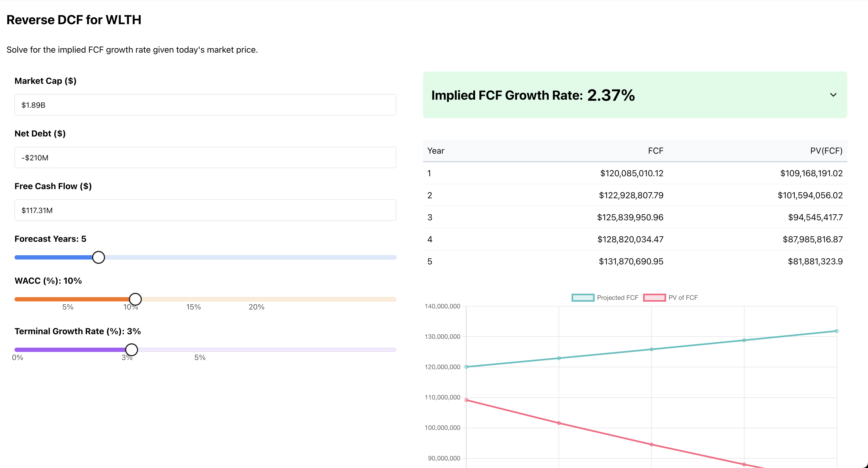This screenshot has height=468, width=868.
Task: Toggle the Projected FCF series in the chart legend
Action: [605, 297]
